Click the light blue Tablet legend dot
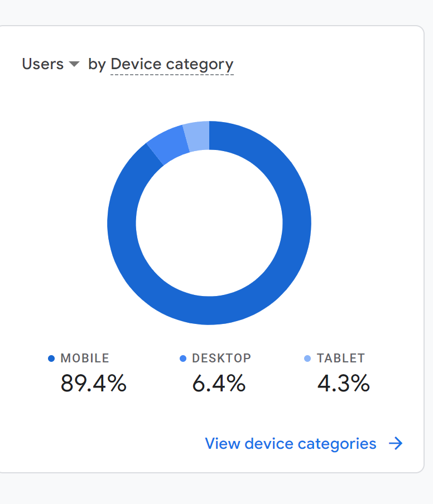Image resolution: width=433 pixels, height=504 pixels. [307, 358]
